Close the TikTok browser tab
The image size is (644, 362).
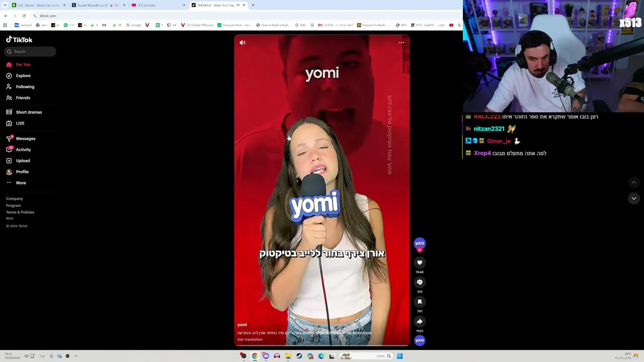click(x=244, y=5)
